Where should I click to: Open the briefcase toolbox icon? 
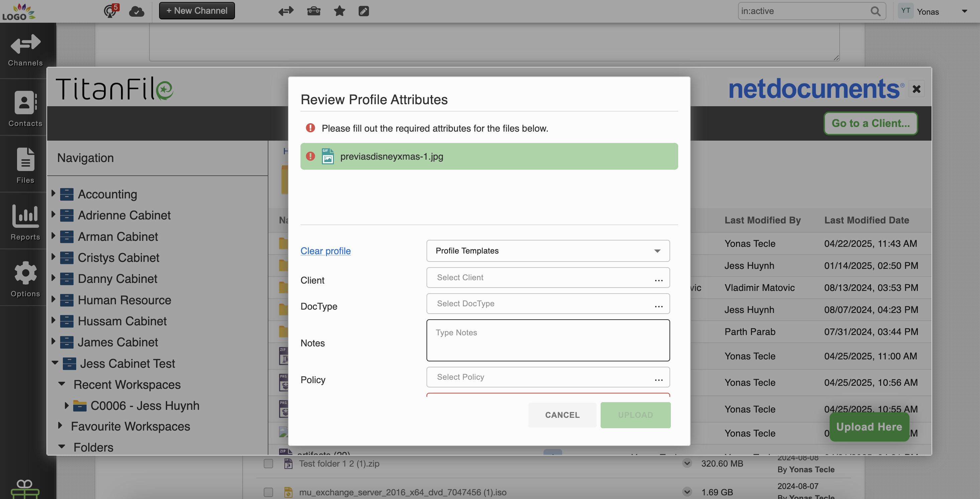point(314,11)
